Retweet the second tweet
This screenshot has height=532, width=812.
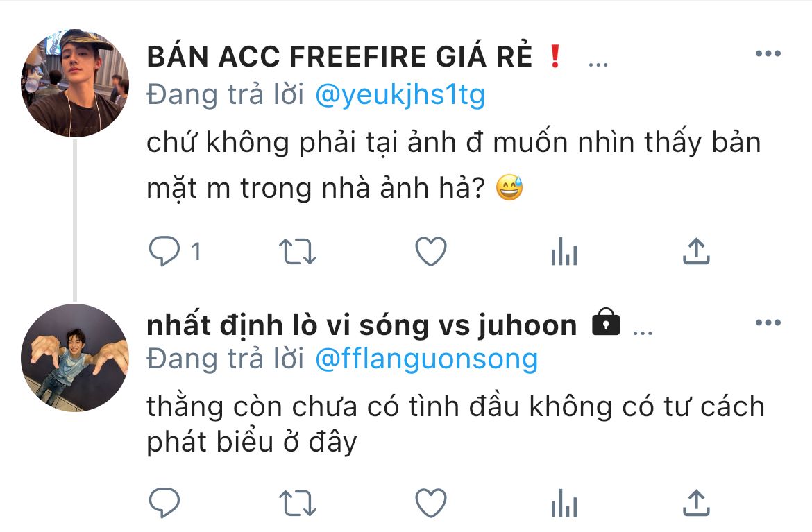pos(297,503)
